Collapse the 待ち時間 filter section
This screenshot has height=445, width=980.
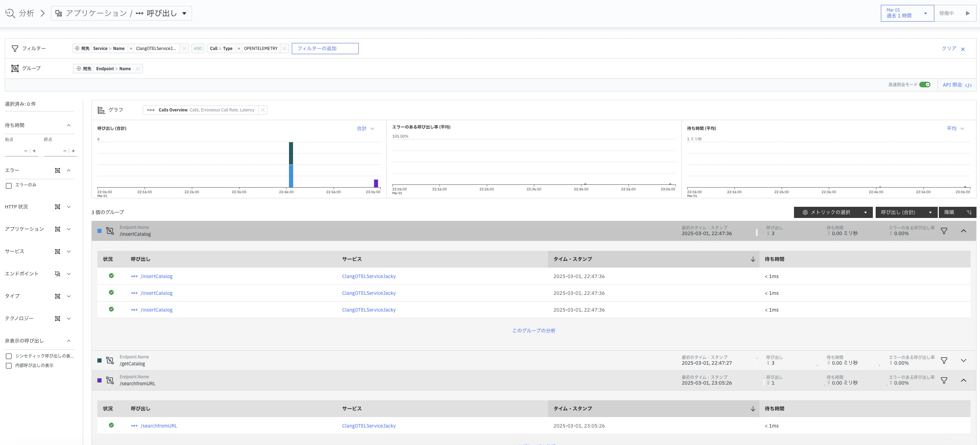coord(69,126)
